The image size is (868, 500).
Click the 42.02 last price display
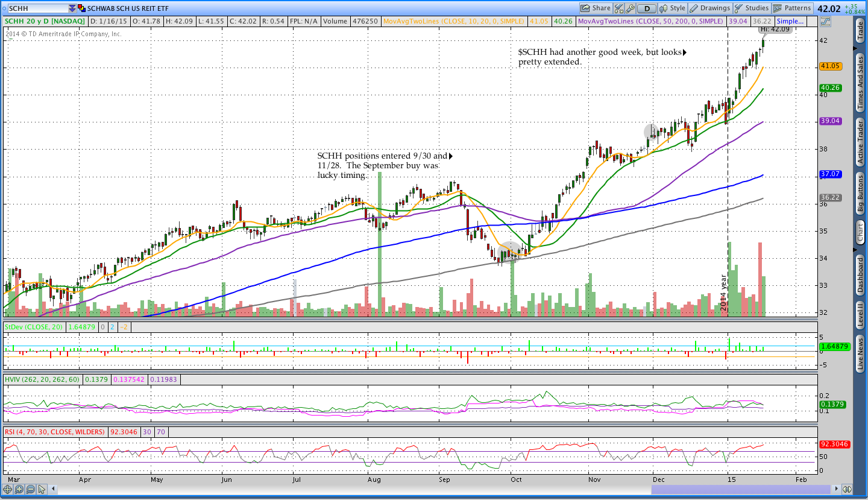coord(829,8)
